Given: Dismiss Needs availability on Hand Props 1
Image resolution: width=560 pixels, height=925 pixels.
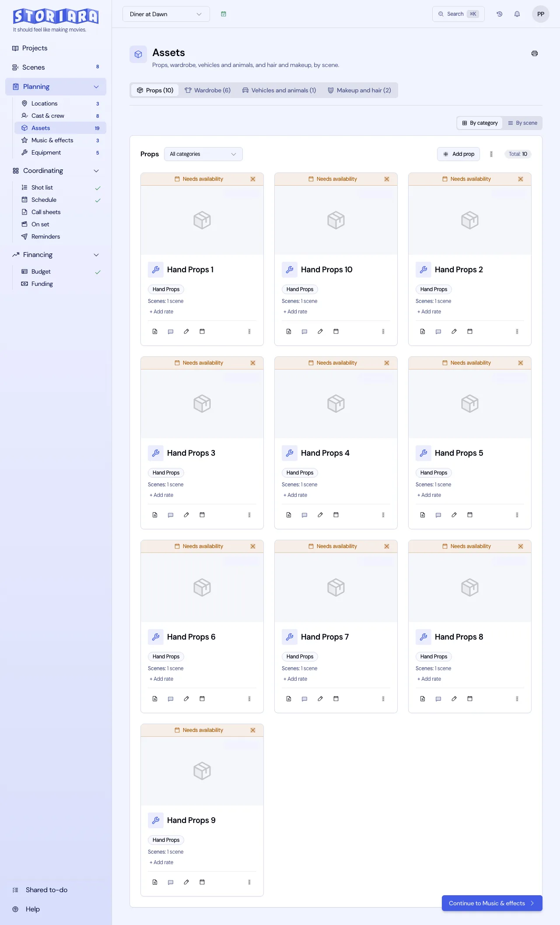Looking at the screenshot, I should click(253, 179).
